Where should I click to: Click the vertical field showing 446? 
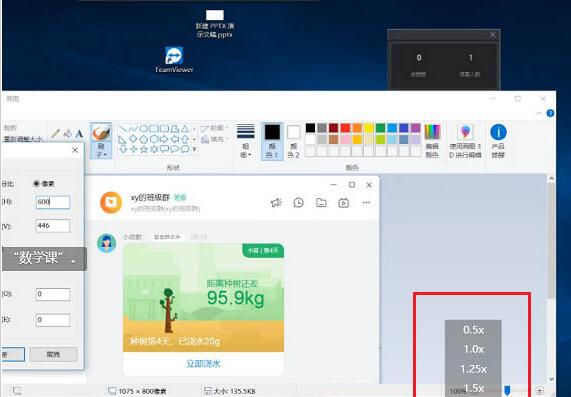pos(53,226)
